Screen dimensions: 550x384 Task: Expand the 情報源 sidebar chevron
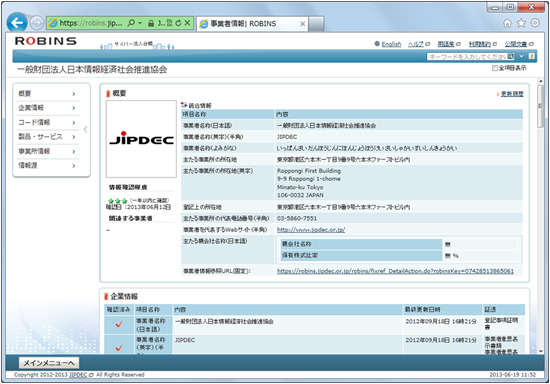[x=74, y=166]
